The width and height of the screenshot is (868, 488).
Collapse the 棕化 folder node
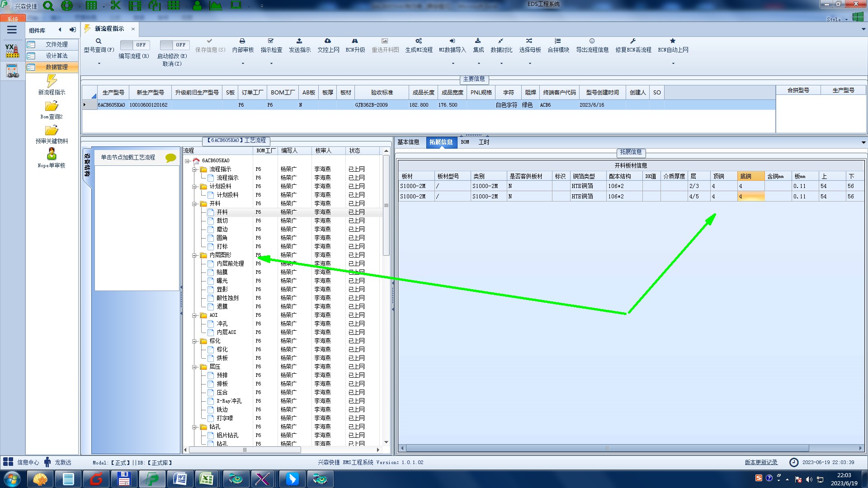point(194,341)
